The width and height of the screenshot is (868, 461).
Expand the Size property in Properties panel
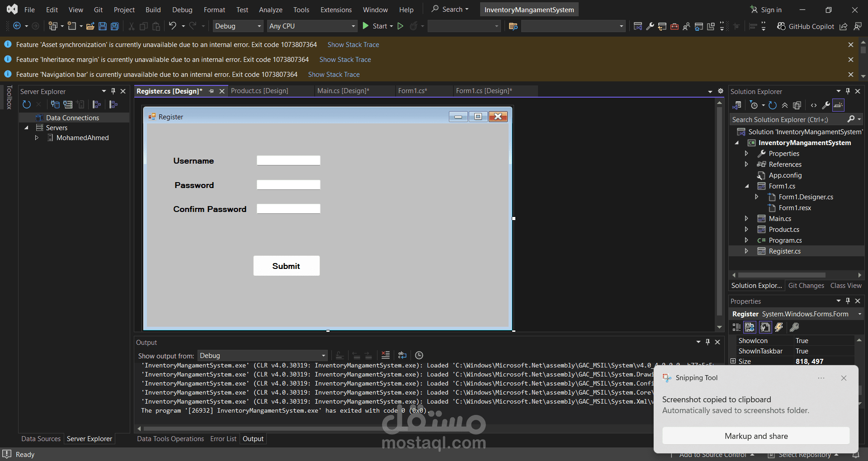(733, 361)
